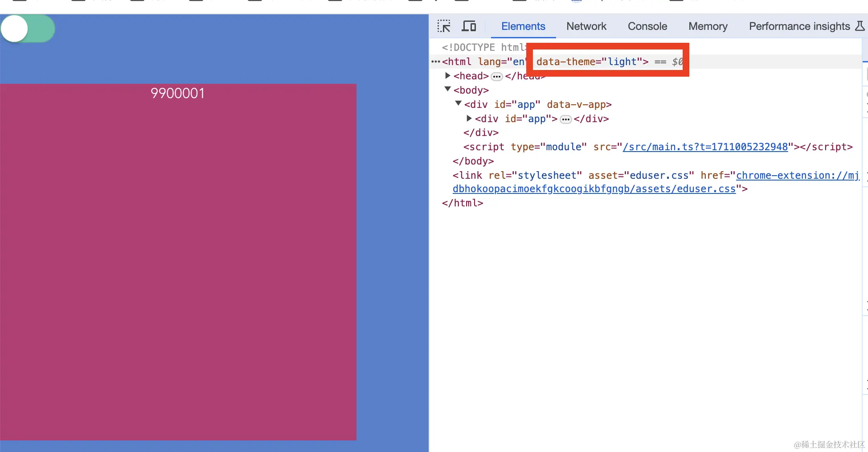868x452 pixels.
Task: Show collapsed head contents ellipsis
Action: (497, 77)
